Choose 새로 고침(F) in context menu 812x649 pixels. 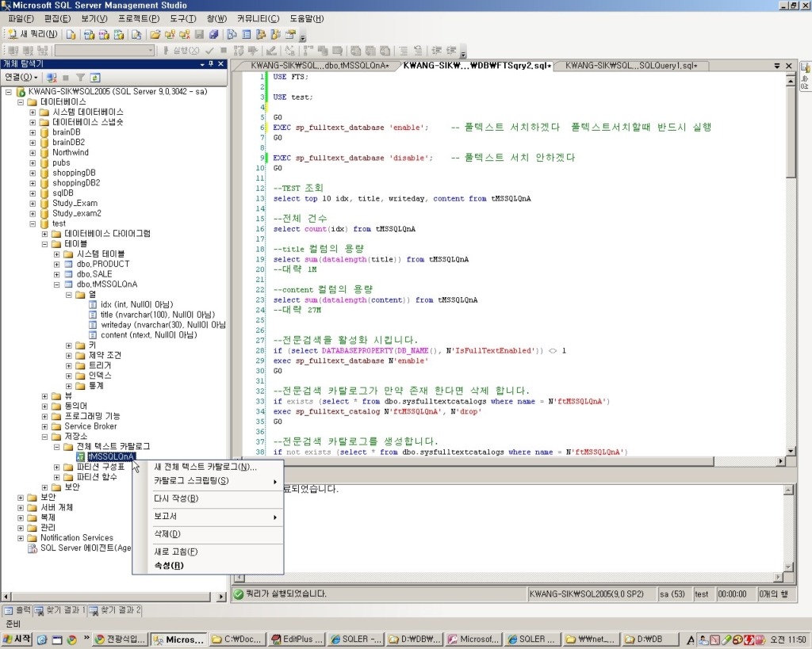(x=207, y=552)
